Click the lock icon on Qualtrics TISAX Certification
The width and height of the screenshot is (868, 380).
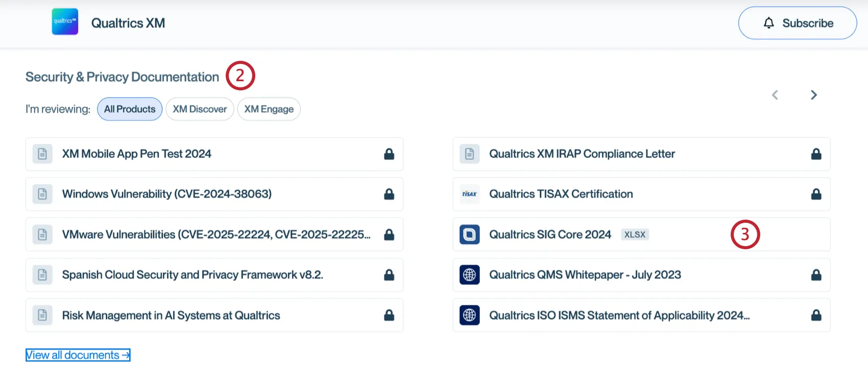coord(816,194)
